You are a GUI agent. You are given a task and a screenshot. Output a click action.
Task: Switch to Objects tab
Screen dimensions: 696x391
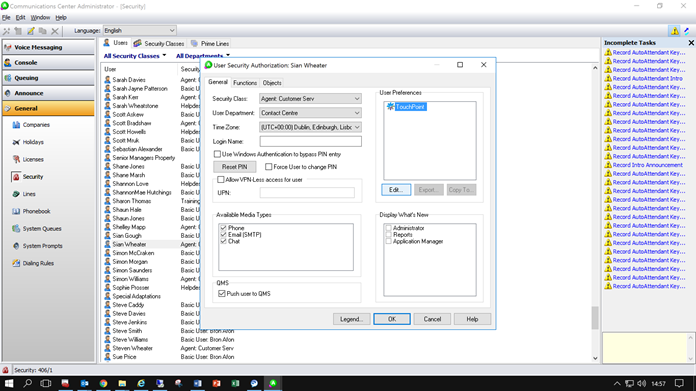(272, 83)
